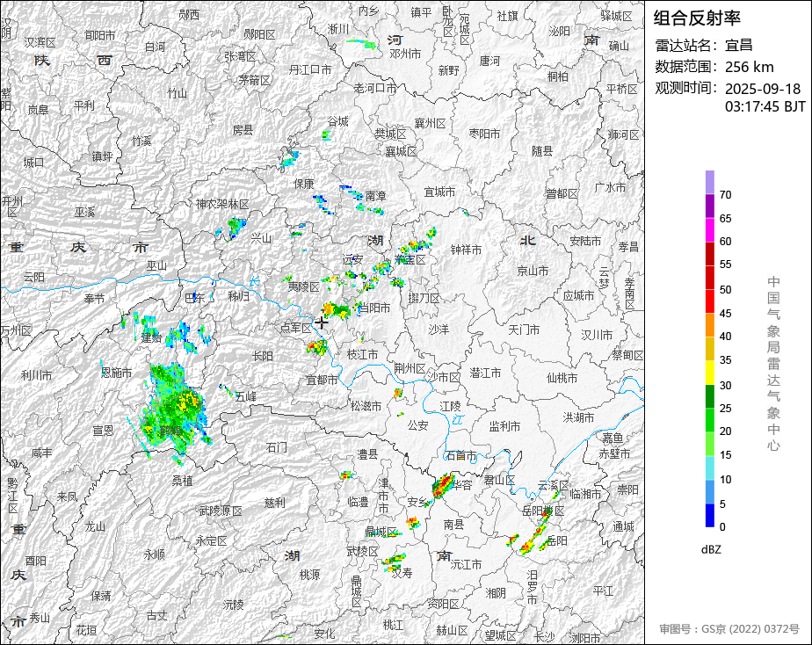Click the 仙桃市 map label

pyautogui.click(x=562, y=379)
